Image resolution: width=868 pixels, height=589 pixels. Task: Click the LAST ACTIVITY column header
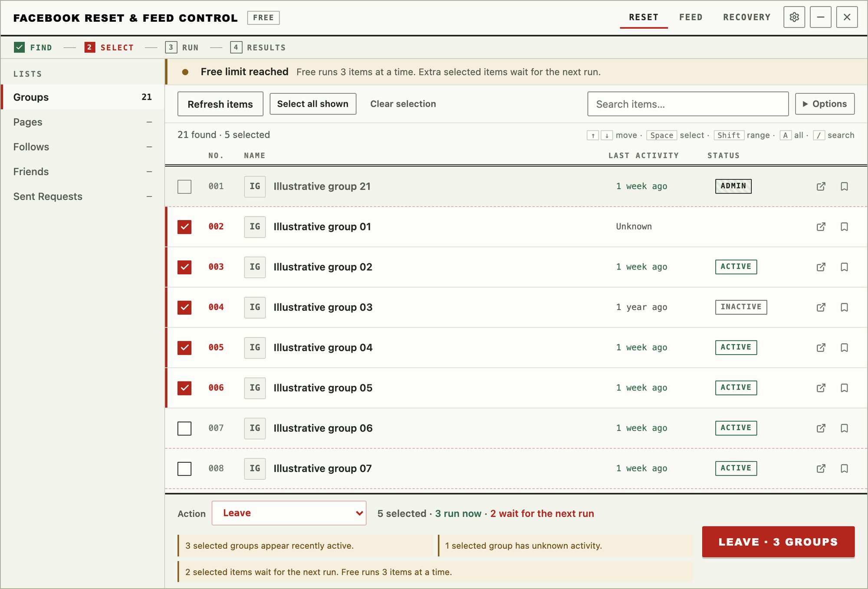[x=643, y=155]
